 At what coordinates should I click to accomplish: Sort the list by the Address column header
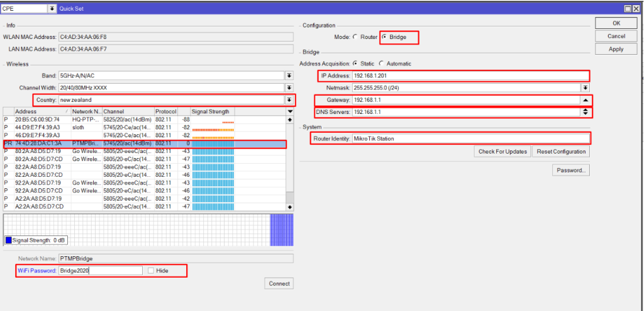[x=41, y=111]
